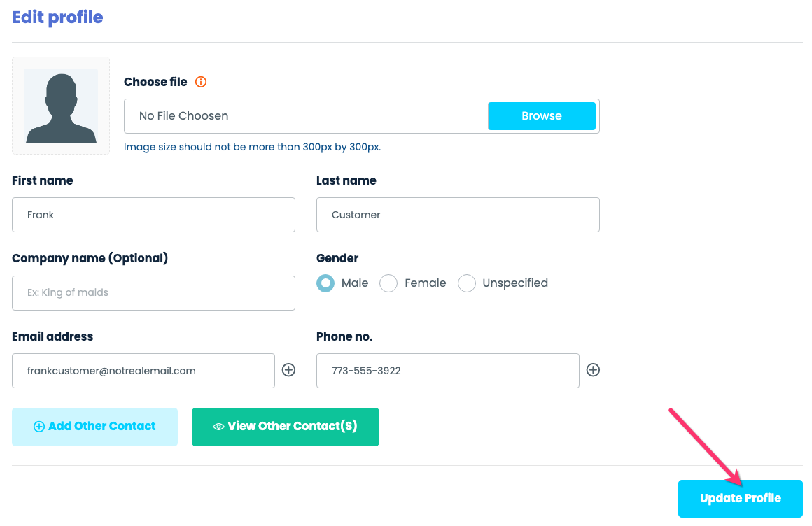Focus the Last name field

click(458, 215)
